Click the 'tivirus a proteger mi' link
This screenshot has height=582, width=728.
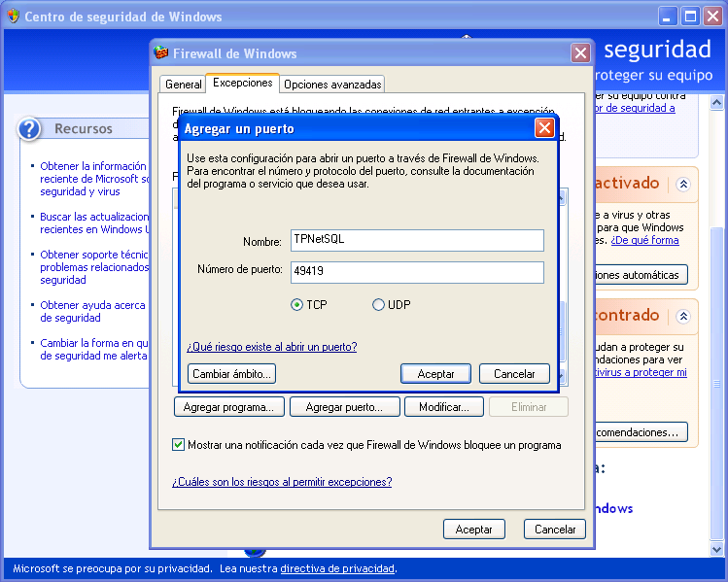[641, 372]
